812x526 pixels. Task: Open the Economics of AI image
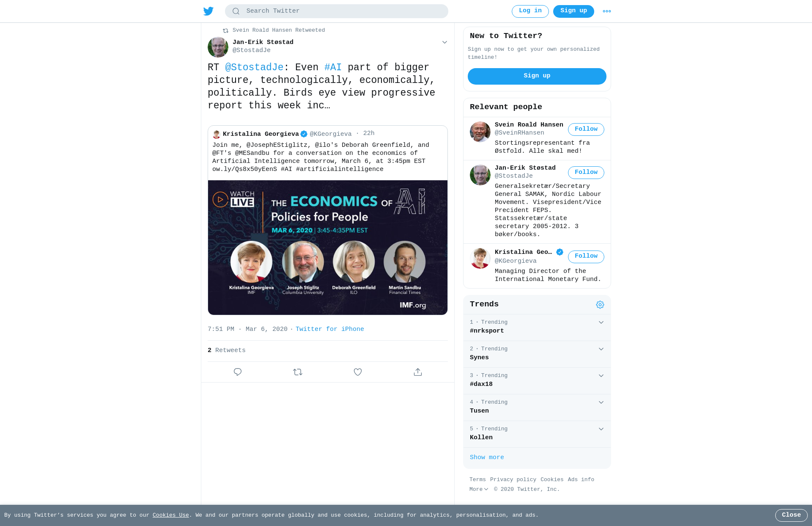328,248
